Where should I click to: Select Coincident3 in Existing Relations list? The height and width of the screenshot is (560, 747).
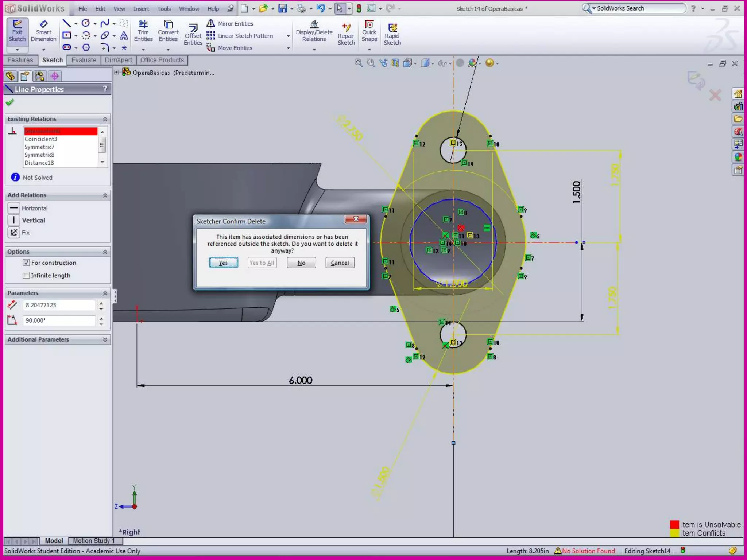pos(41,139)
